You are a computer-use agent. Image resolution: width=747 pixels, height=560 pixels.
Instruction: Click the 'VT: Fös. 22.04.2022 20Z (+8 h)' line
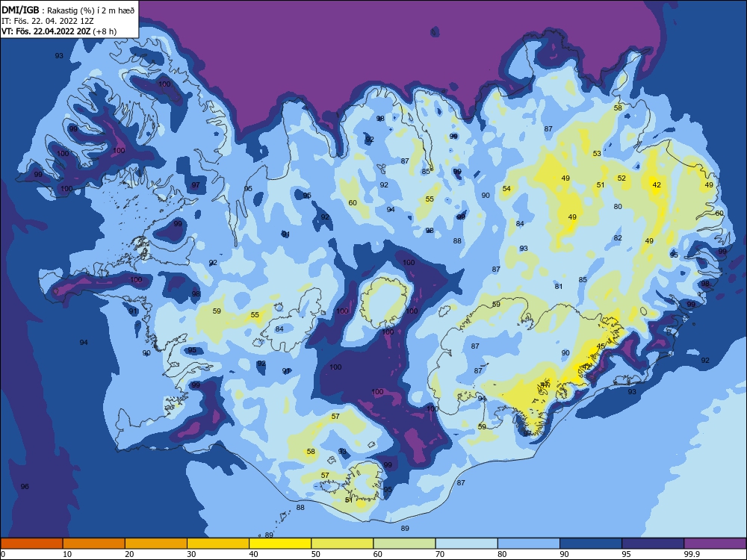coord(59,31)
